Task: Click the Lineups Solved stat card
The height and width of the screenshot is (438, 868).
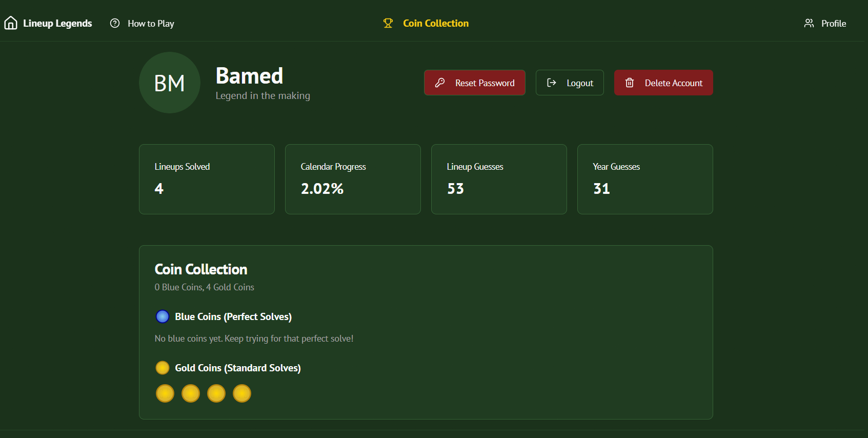Action: click(207, 179)
